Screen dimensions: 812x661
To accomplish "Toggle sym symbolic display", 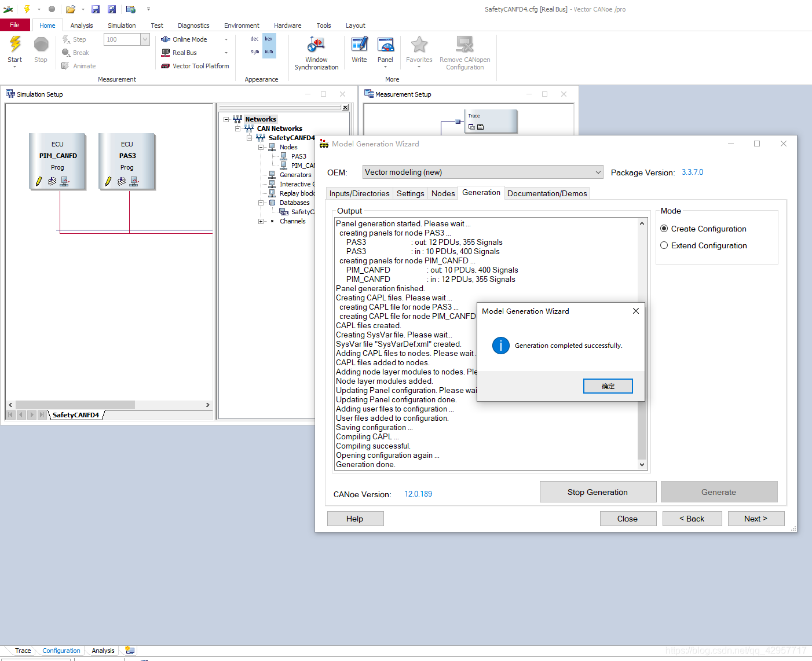I will [254, 52].
